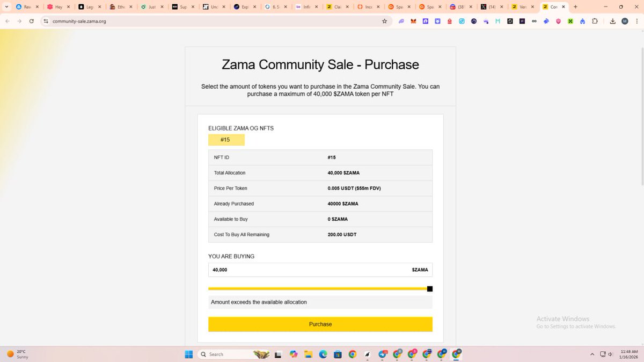Click the 'Available to Buy' row label

tap(231, 219)
